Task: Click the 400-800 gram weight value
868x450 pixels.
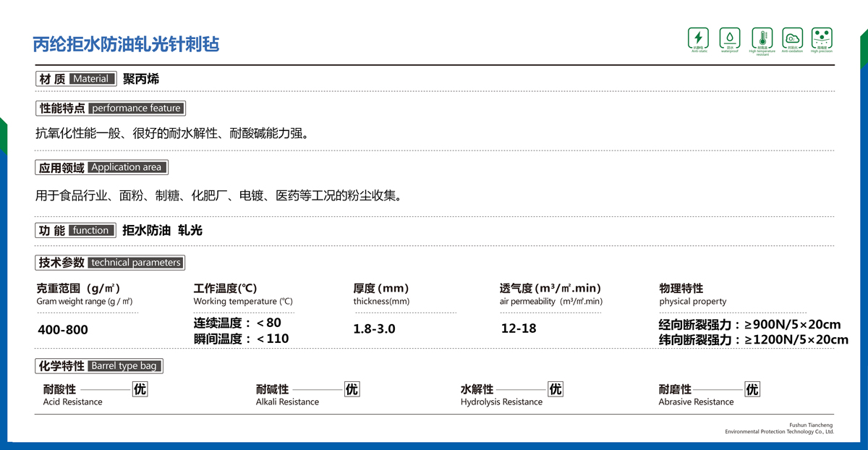Action: coord(62,330)
